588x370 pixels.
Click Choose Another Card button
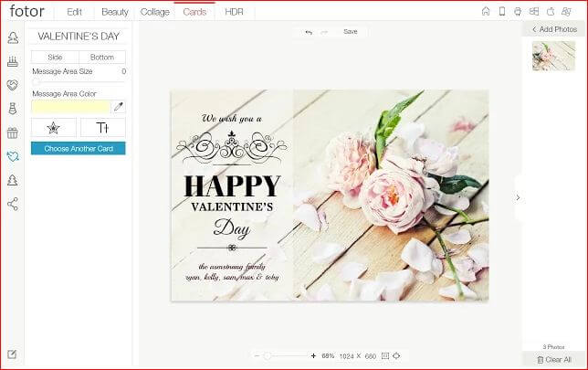(79, 149)
